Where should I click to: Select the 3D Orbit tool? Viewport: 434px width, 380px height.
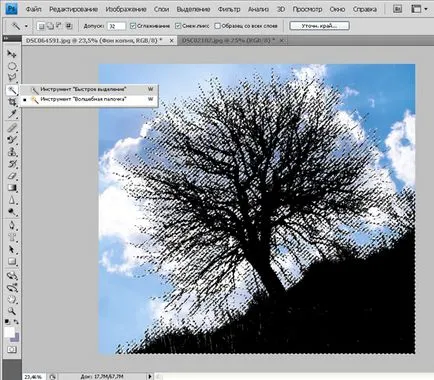[12, 287]
